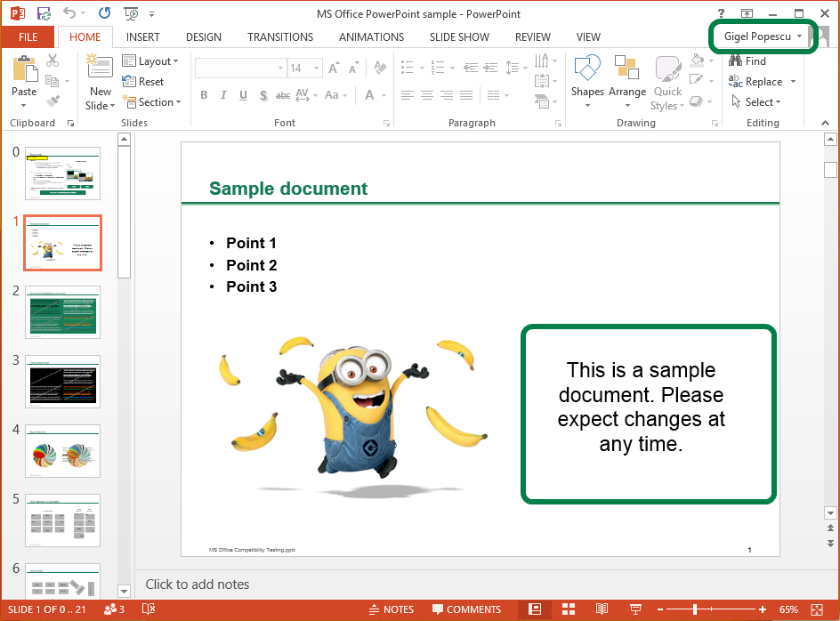Open the Layout dropdown
The width and height of the screenshot is (840, 621).
pyautogui.click(x=150, y=61)
